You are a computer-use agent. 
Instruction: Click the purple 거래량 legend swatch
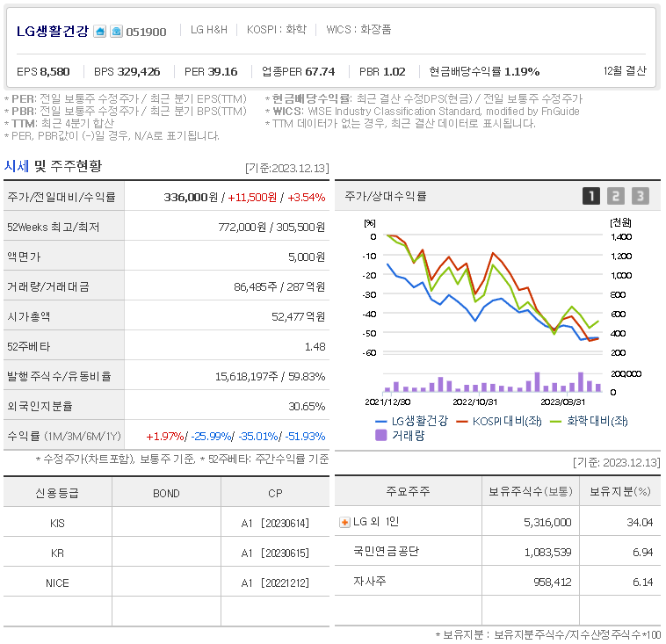(381, 435)
